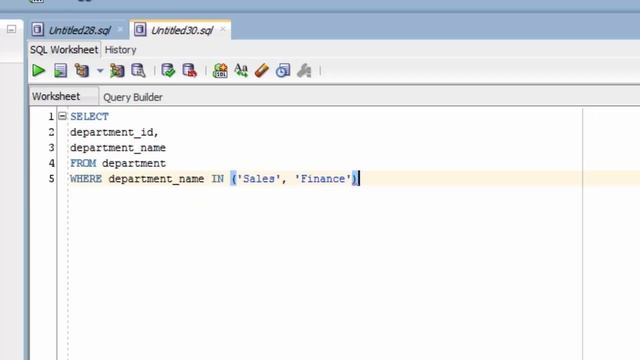The width and height of the screenshot is (640, 360).
Task: Click the WHERE keyword on line 5
Action: pos(86,179)
